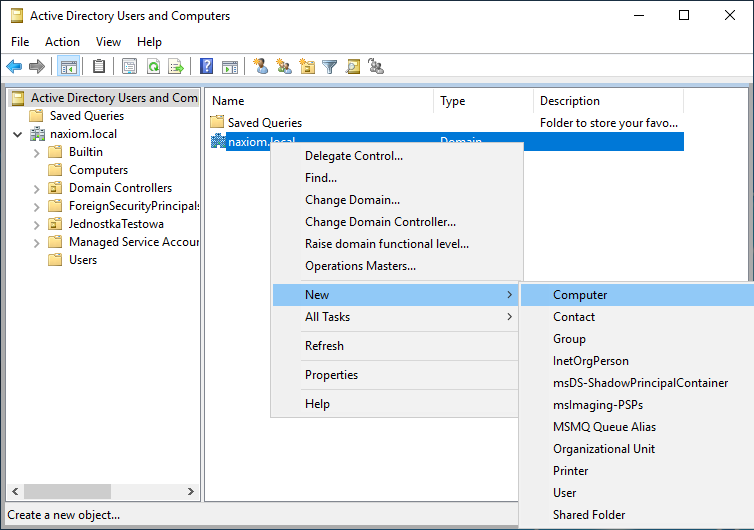754x530 pixels.
Task: Click the Description column header
Action: click(570, 101)
